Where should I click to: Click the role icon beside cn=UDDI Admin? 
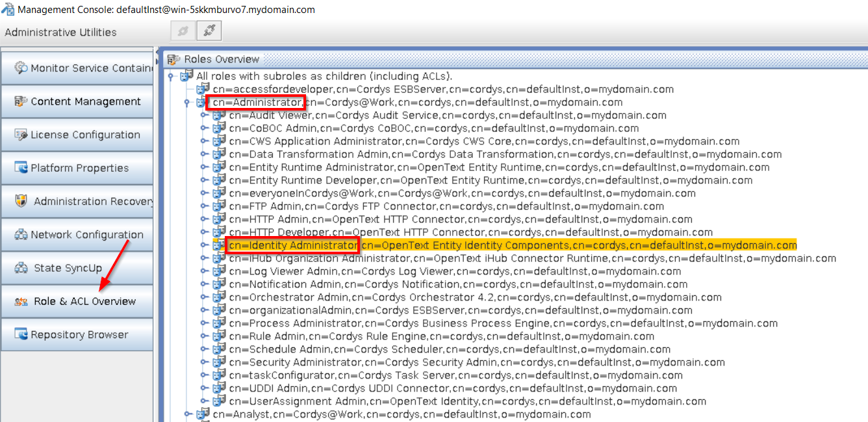tap(220, 388)
